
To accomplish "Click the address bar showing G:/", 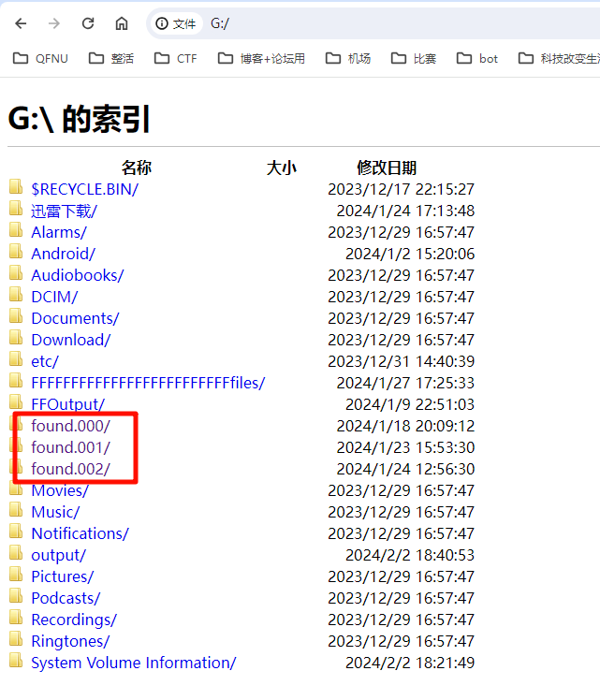I will pos(374,23).
